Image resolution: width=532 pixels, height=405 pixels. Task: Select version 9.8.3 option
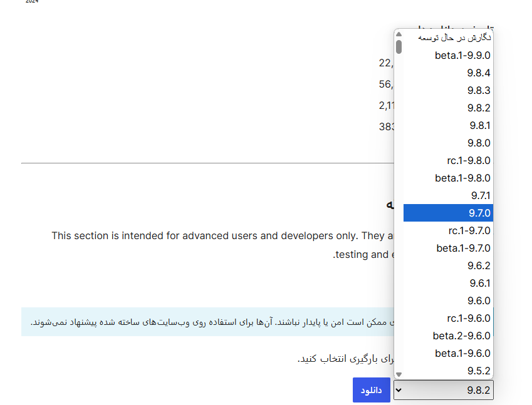[x=448, y=90]
